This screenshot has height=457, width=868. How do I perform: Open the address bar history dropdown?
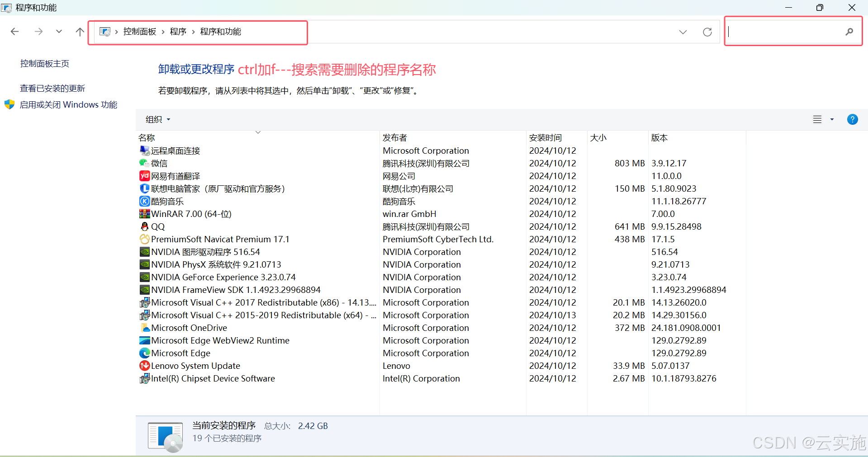683,32
